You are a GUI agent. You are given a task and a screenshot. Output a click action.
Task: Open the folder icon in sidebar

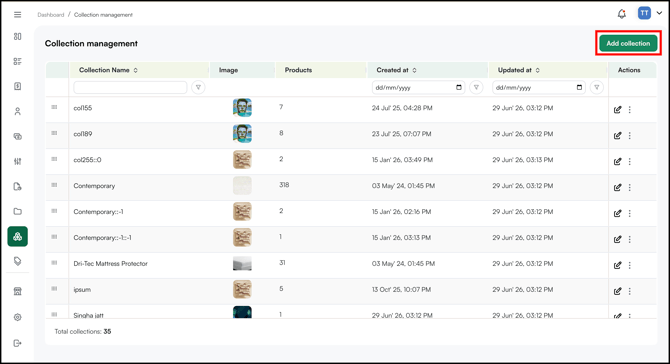(18, 211)
